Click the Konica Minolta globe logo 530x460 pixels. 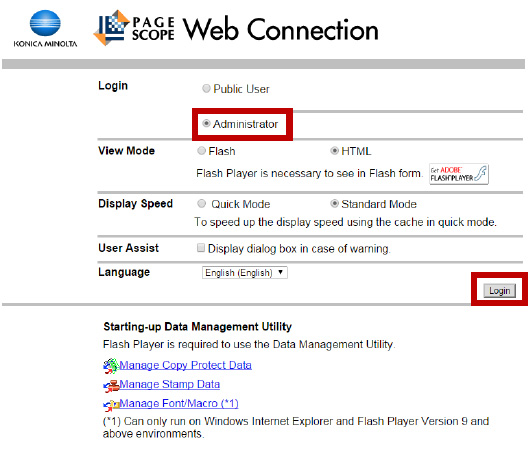pyautogui.click(x=45, y=23)
